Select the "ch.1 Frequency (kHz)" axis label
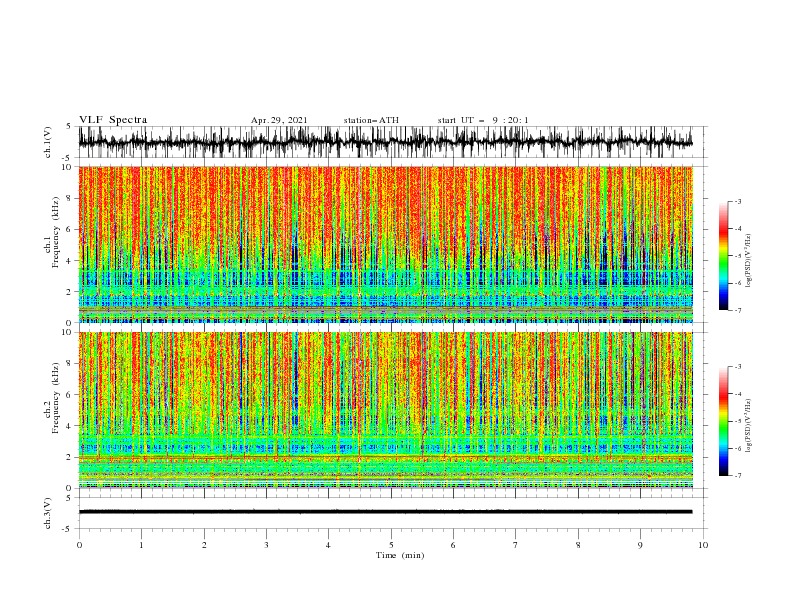The image size is (792, 612). 52,233
